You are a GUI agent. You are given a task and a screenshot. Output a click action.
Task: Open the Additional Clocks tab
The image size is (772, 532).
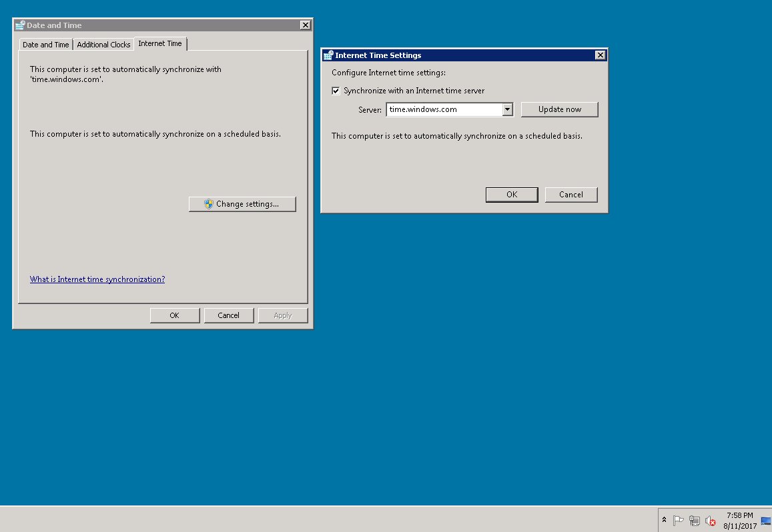(103, 44)
